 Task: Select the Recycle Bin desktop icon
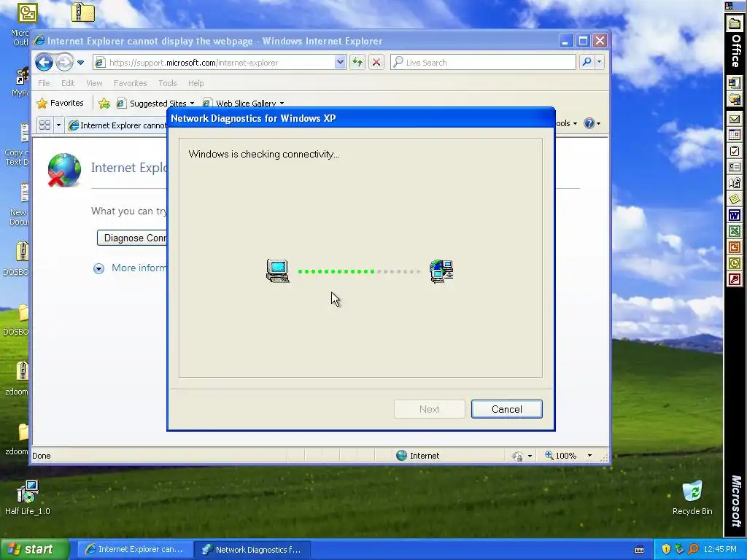pyautogui.click(x=692, y=497)
